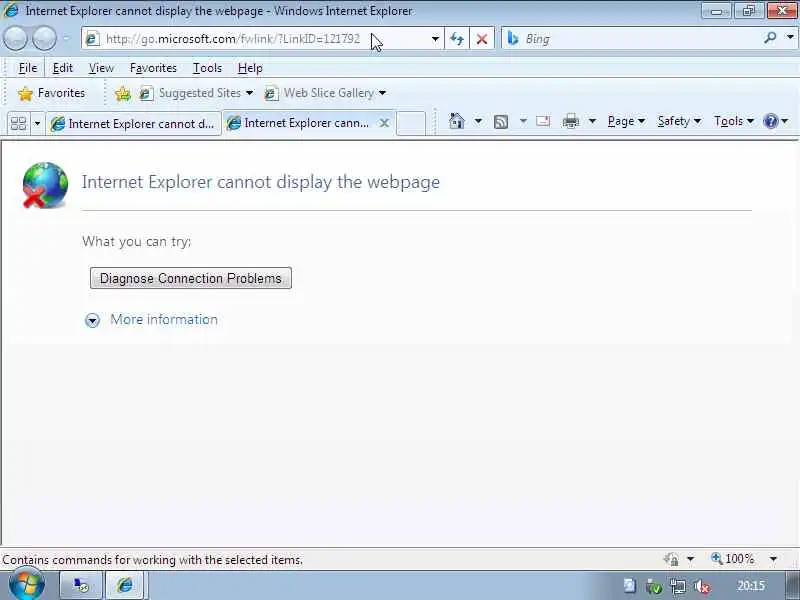Open the Safety command menu
This screenshot has height=600, width=800.
[679, 121]
